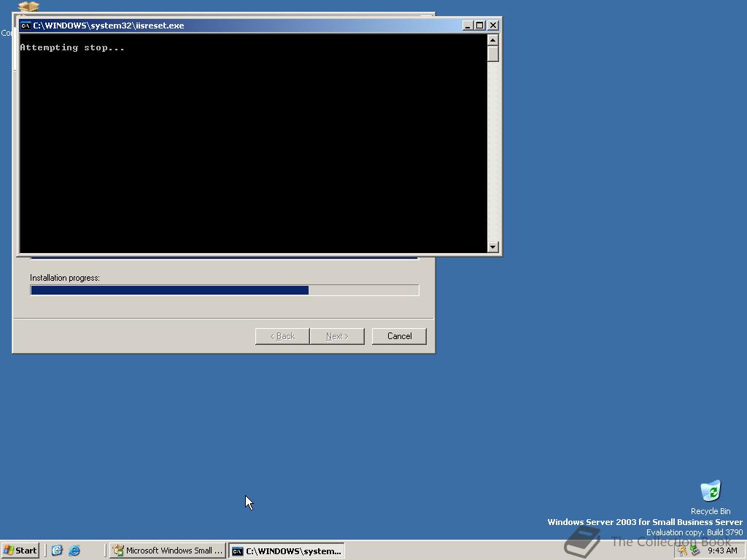Open the iisreset console system menu icon
Screen dimensions: 747x560
(x=26, y=26)
